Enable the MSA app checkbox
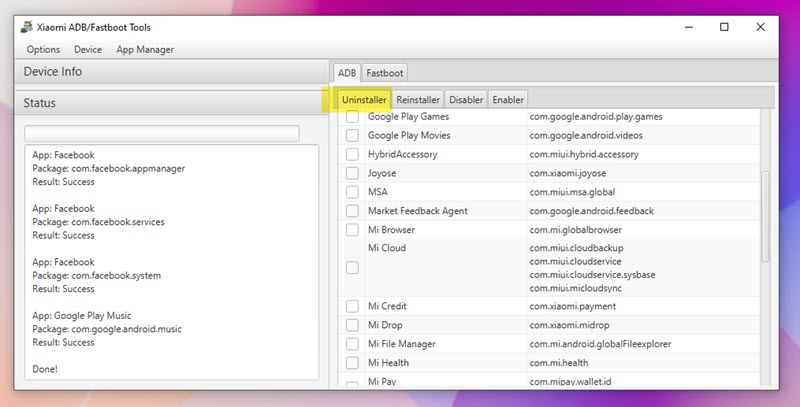This screenshot has width=800, height=407. point(352,192)
